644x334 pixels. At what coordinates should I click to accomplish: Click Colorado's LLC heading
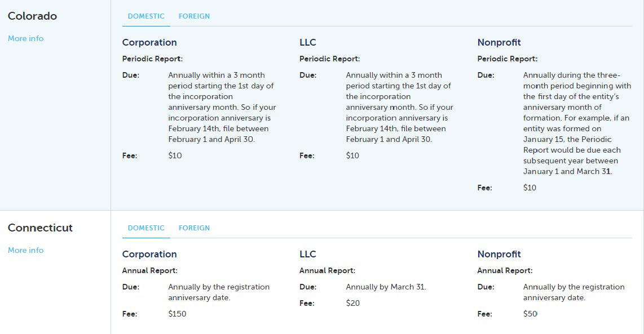pos(308,42)
